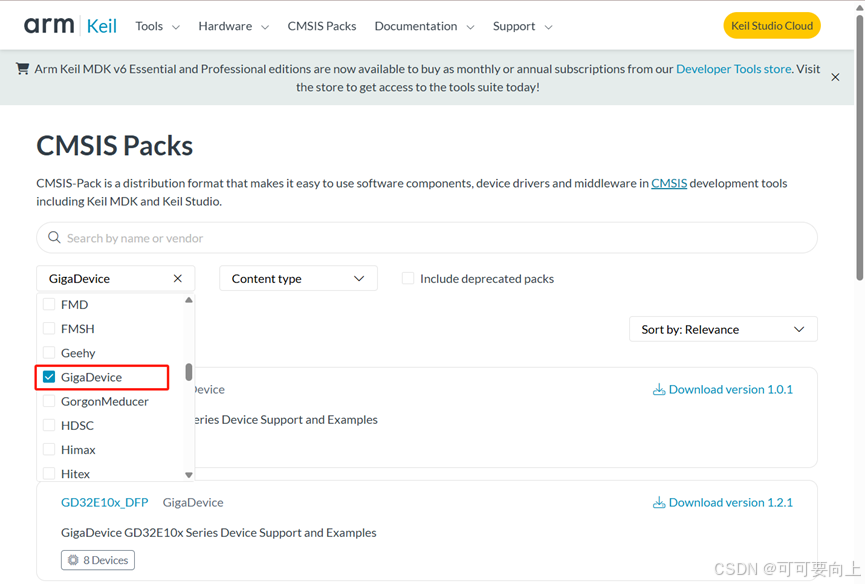
Task: Open Sort by: Relevance dropdown
Action: [x=723, y=329]
